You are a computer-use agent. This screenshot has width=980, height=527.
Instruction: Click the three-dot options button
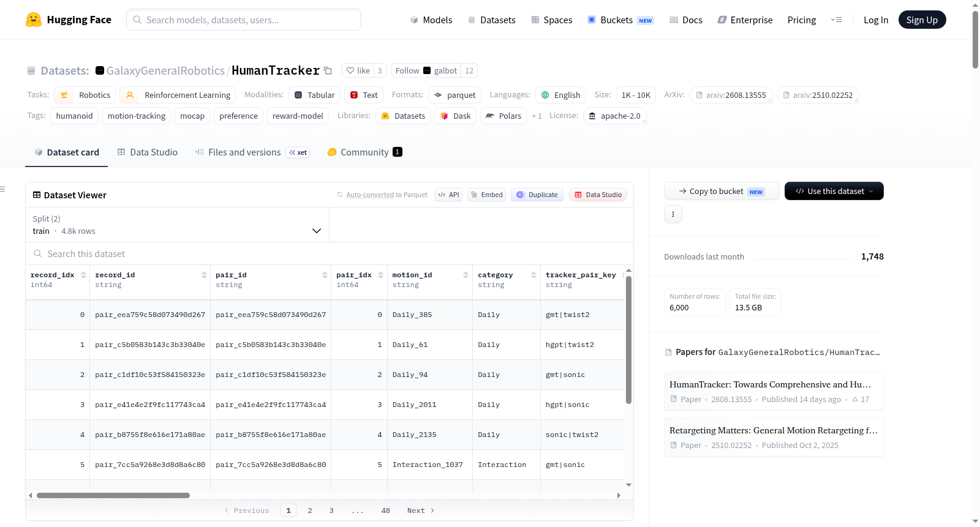coord(673,214)
